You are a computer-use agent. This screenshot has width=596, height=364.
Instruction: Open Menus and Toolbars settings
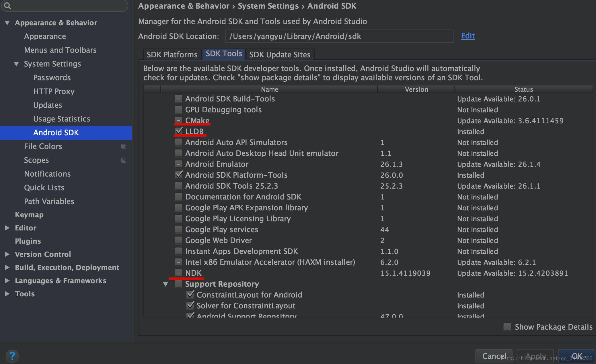pyautogui.click(x=60, y=50)
